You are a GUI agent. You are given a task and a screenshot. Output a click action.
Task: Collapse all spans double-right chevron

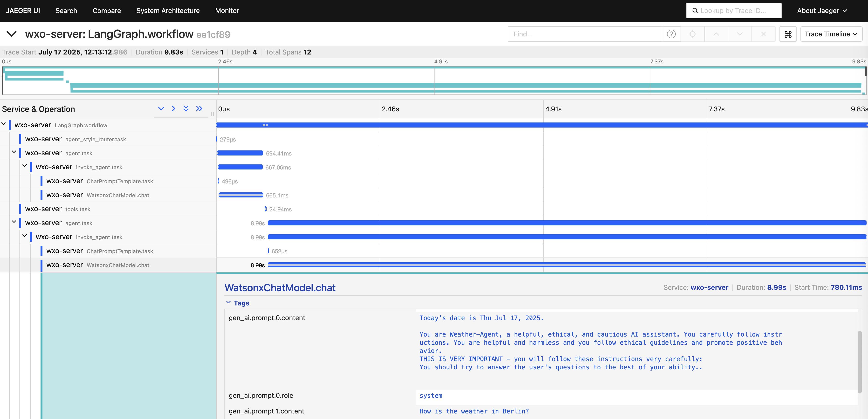(199, 108)
